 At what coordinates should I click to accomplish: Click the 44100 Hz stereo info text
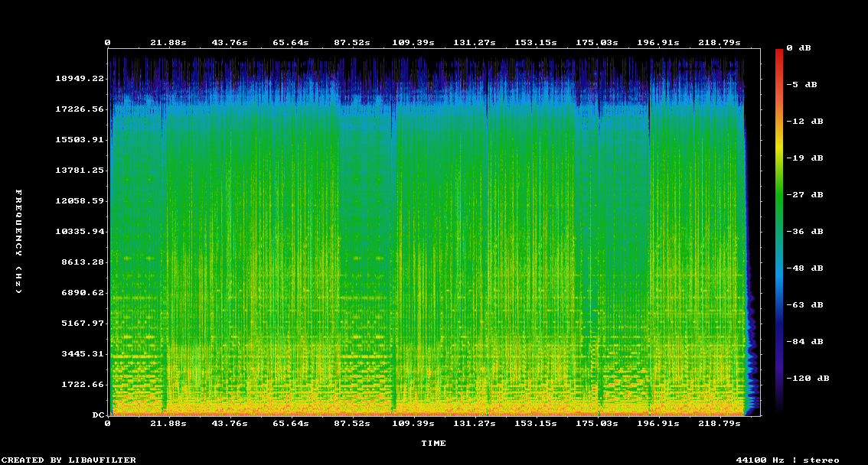(787, 460)
